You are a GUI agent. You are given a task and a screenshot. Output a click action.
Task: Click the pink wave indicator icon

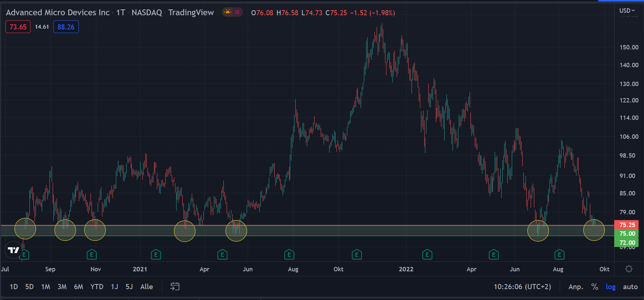[237, 12]
